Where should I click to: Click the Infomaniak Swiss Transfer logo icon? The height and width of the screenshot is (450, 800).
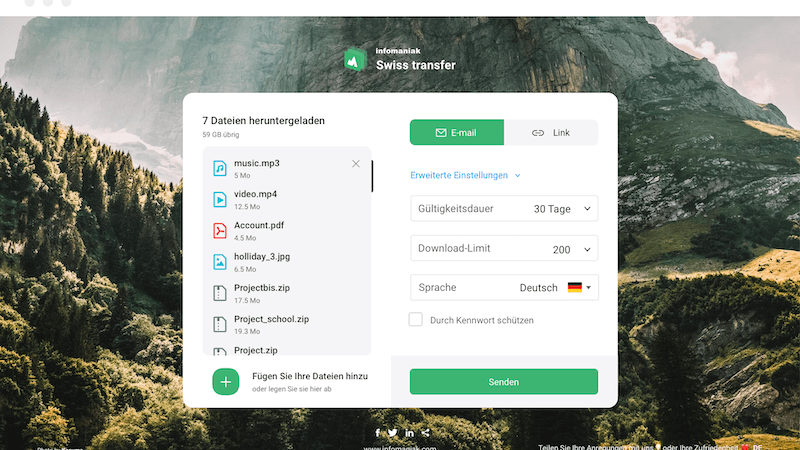[355, 60]
